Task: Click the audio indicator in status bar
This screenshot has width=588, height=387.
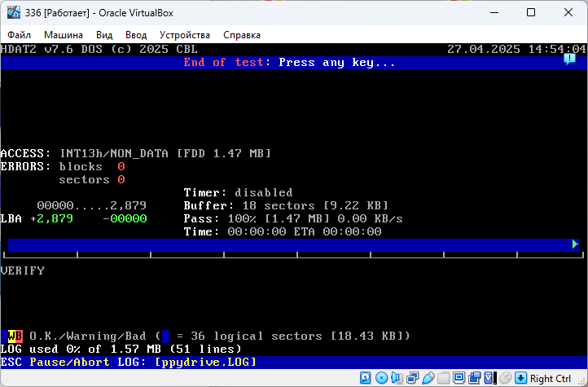Action: click(397, 378)
